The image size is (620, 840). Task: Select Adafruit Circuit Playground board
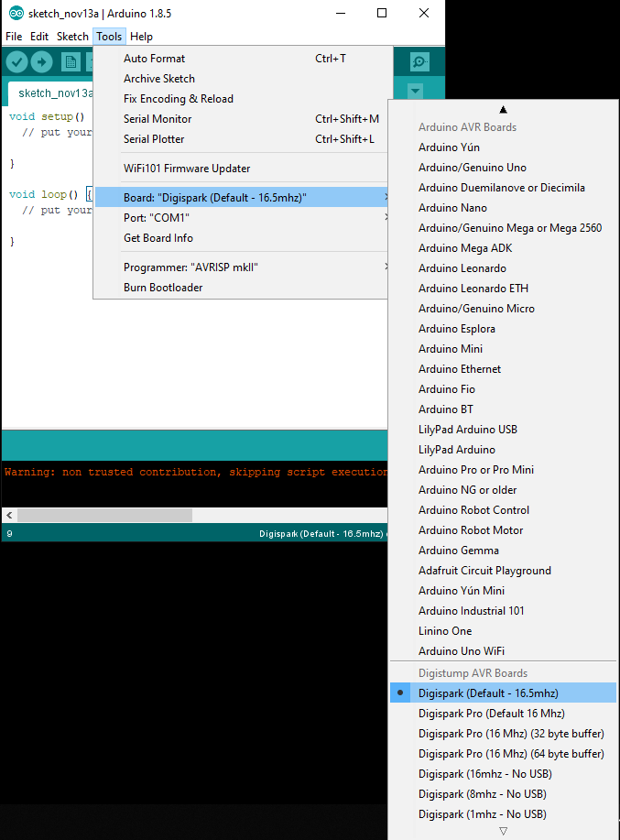[504, 571]
